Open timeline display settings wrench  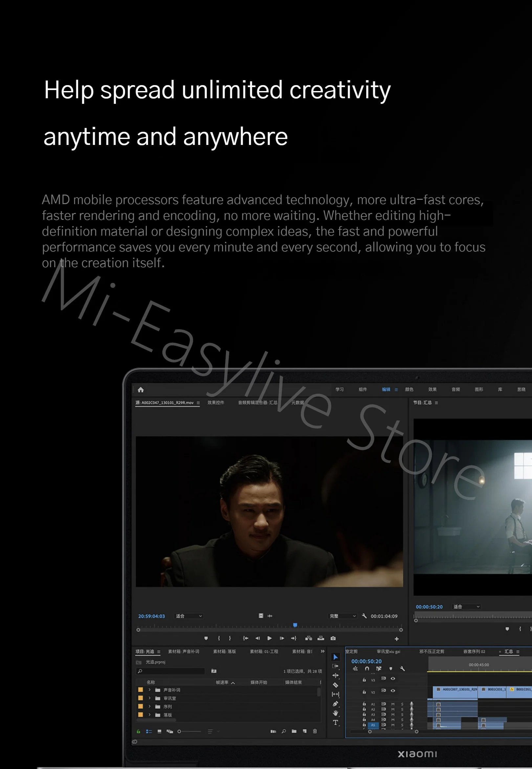[x=402, y=668]
